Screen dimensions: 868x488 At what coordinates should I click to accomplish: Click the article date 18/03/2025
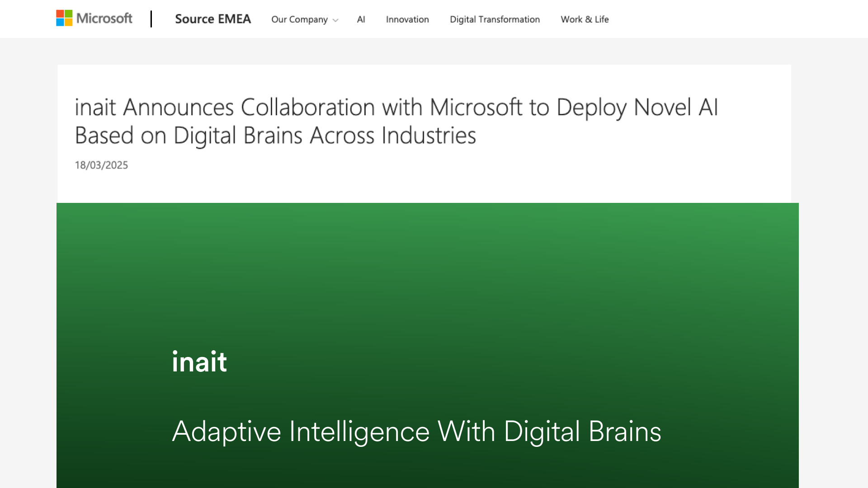pos(101,165)
